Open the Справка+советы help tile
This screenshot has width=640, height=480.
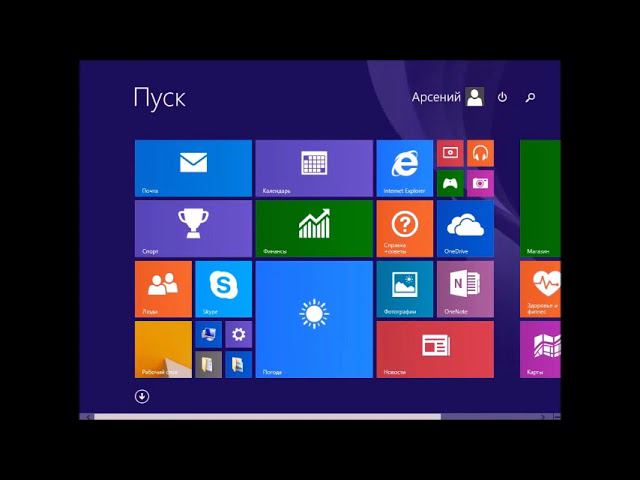[x=404, y=229]
